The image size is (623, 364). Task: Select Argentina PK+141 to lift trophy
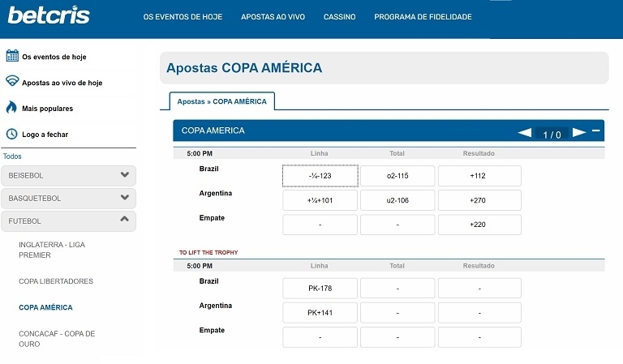click(320, 312)
